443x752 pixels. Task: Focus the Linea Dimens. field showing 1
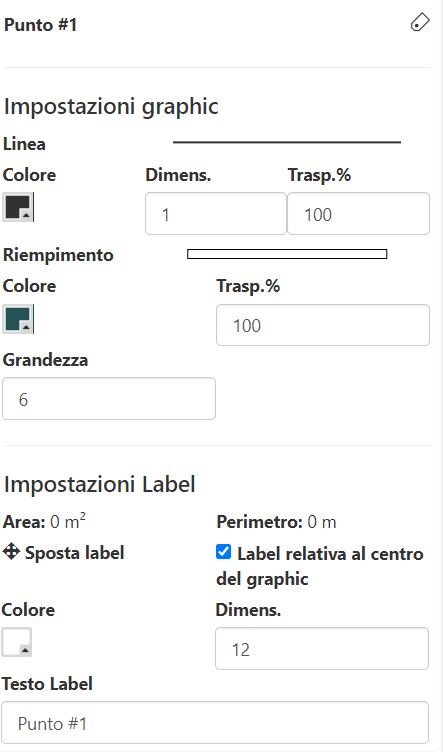pyautogui.click(x=216, y=214)
